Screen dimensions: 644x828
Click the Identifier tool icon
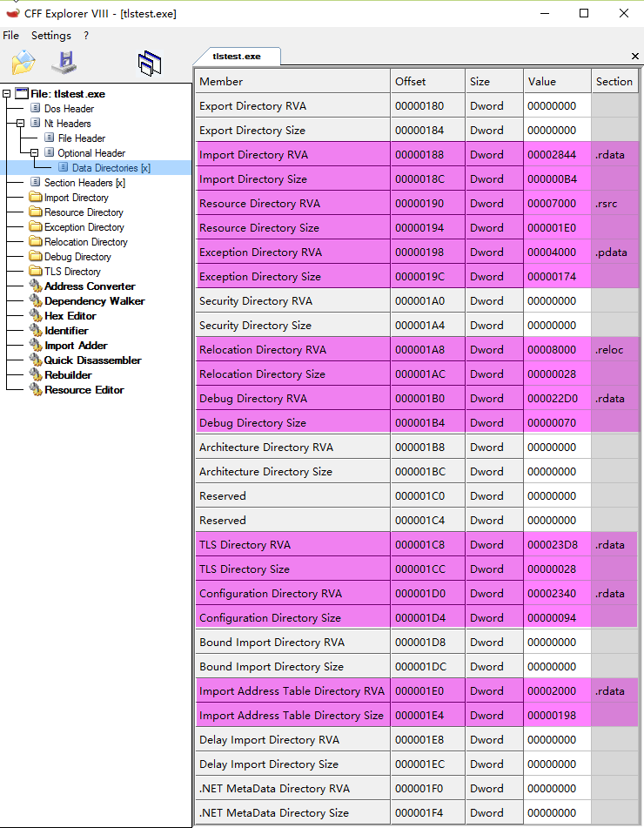tap(36, 330)
